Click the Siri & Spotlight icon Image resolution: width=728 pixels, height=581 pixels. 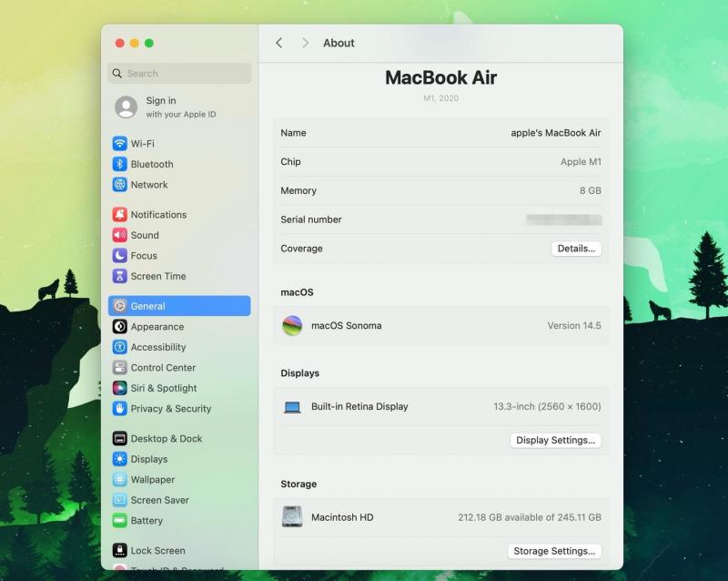(120, 388)
